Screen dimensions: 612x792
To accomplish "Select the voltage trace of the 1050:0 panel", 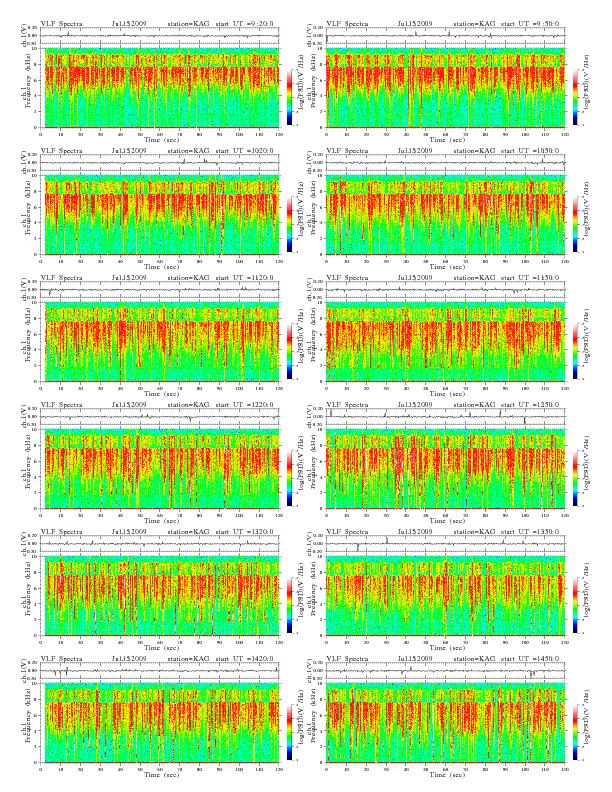I will pos(445,163).
